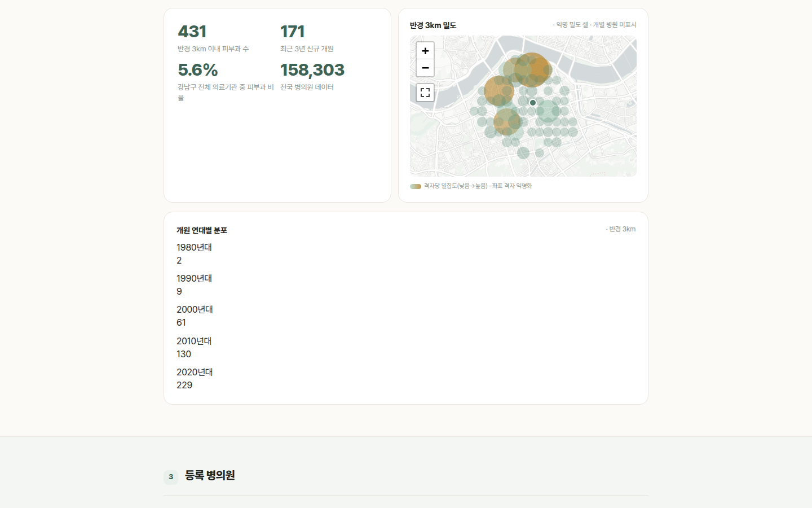Viewport: 812px width, 508px height.
Task: Zoom out on the density map
Action: [x=425, y=68]
